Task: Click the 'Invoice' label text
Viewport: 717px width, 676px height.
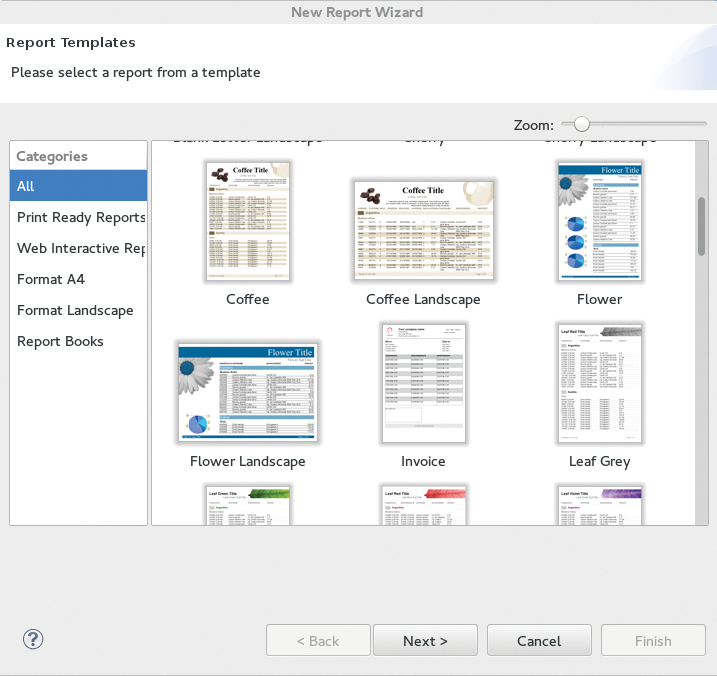Action: point(423,461)
